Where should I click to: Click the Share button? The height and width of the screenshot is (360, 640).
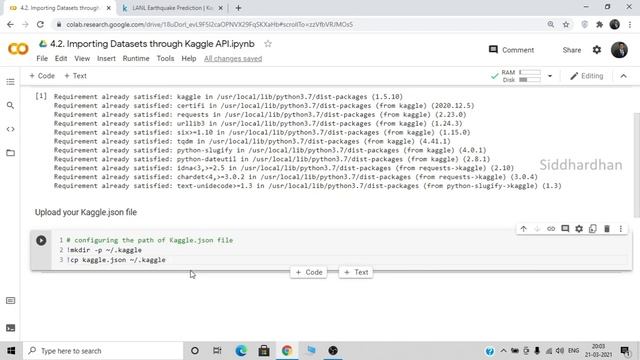tap(571, 50)
